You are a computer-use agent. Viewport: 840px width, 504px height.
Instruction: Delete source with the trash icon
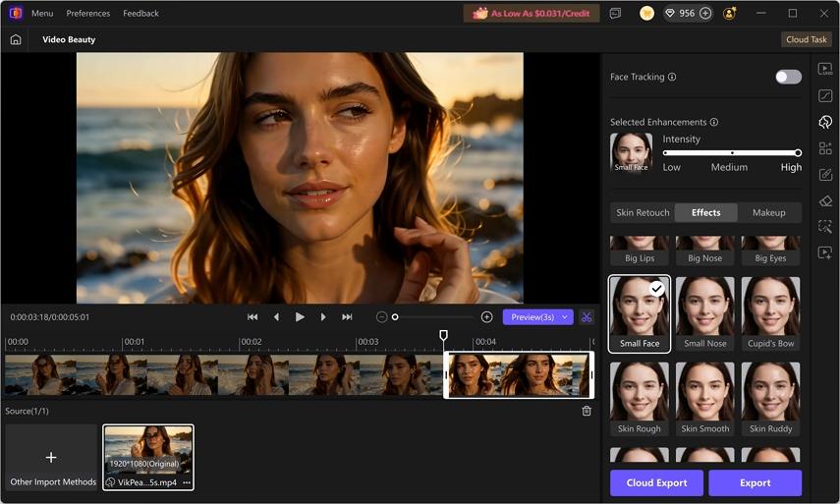(x=587, y=411)
